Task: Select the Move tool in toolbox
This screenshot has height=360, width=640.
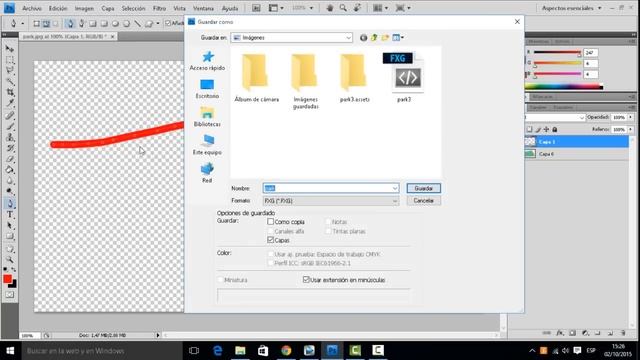Action: click(10, 49)
